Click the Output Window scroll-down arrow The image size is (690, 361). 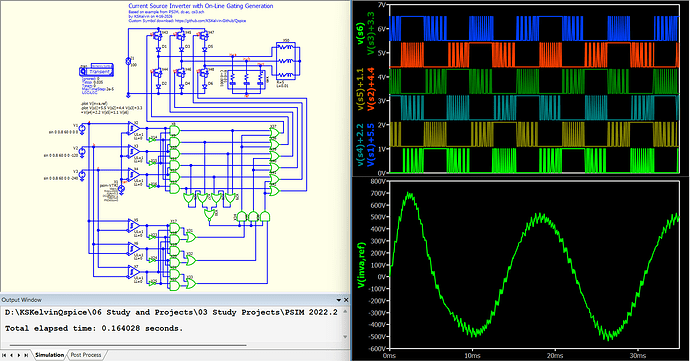coord(345,337)
